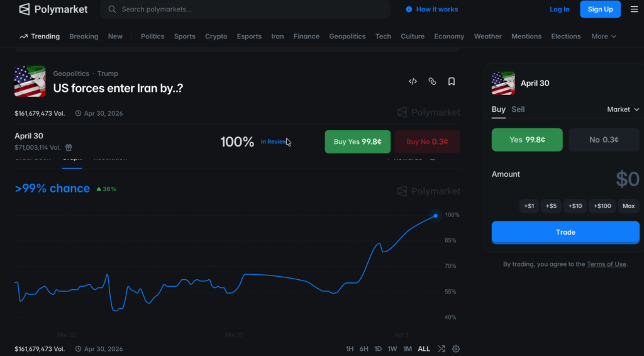Focus the Search polymarkets input field
Image resolution: width=644 pixels, height=356 pixels.
(252, 9)
